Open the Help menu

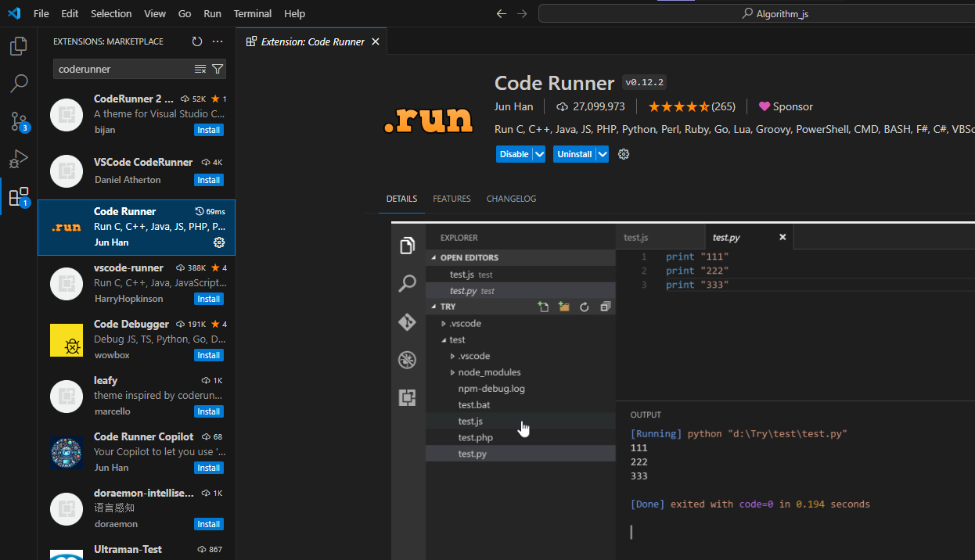point(295,13)
